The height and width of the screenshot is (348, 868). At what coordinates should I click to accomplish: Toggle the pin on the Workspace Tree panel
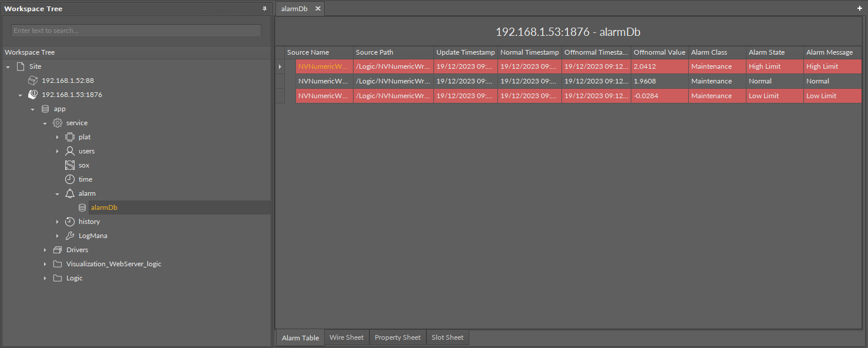click(x=263, y=8)
